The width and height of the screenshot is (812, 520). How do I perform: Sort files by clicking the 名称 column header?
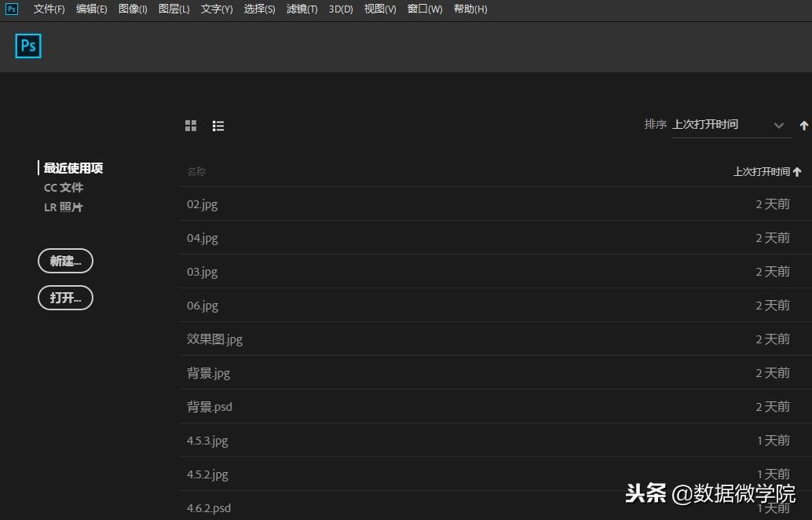point(196,171)
